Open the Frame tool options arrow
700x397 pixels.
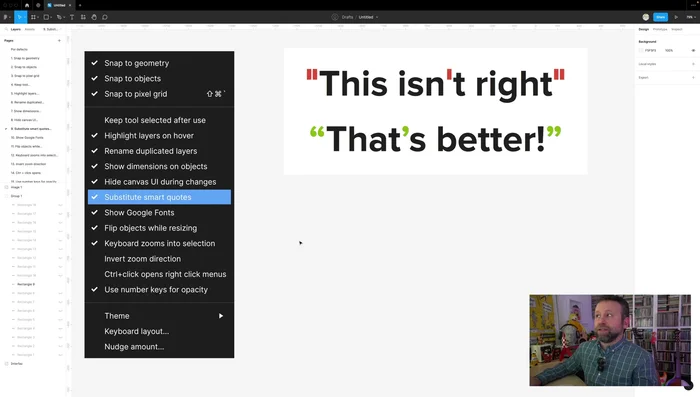38,17
